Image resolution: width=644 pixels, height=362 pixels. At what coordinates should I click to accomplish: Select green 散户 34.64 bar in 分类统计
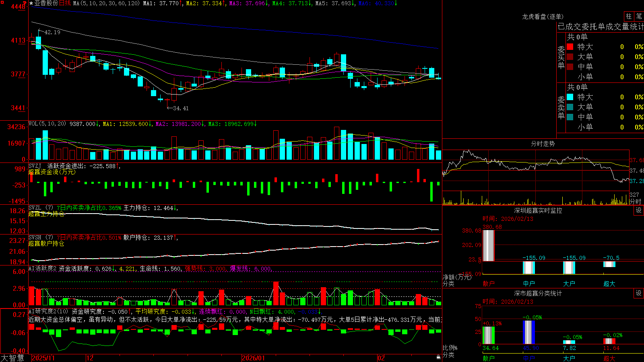(x=489, y=335)
